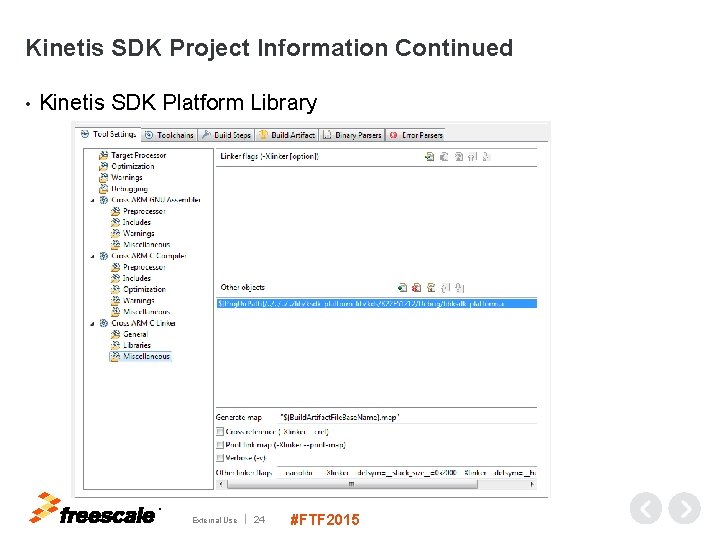
Task: Add a new Other objects entry
Action: (402, 288)
